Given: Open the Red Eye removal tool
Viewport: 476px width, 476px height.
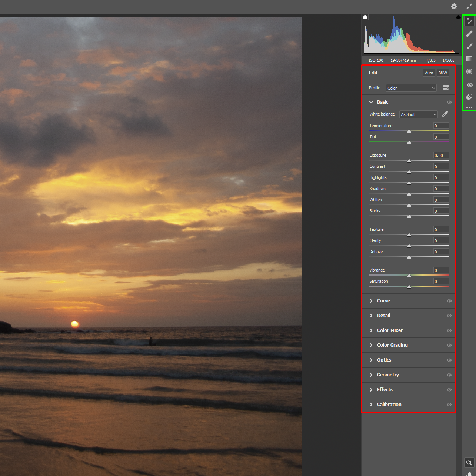Looking at the screenshot, I should coord(469,84).
